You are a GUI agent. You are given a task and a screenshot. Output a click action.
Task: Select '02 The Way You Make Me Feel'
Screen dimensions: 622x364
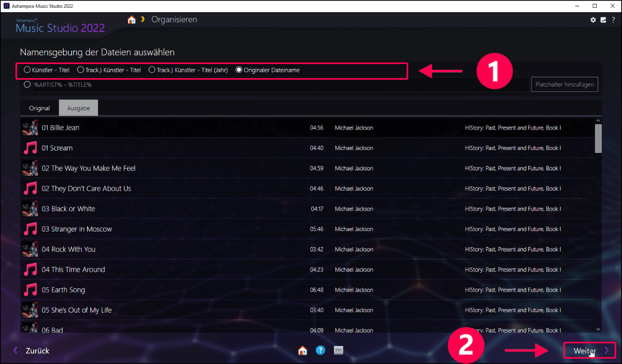pyautogui.click(x=308, y=168)
